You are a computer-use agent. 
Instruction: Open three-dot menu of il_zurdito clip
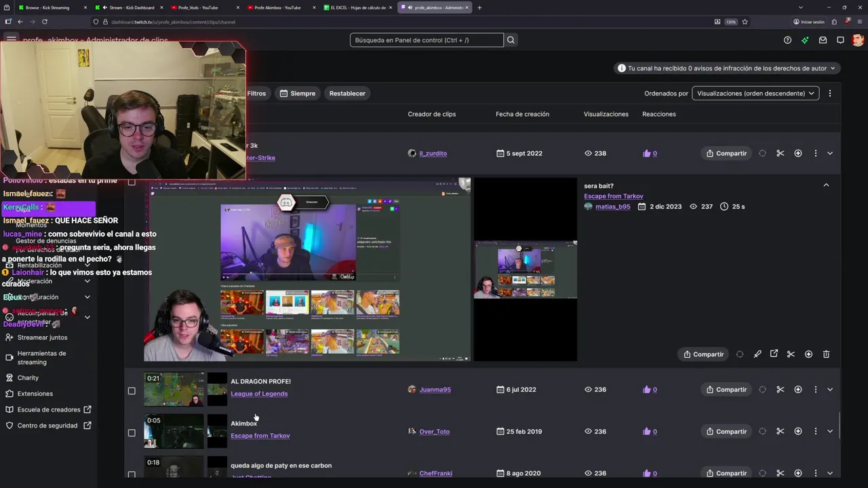click(x=816, y=153)
